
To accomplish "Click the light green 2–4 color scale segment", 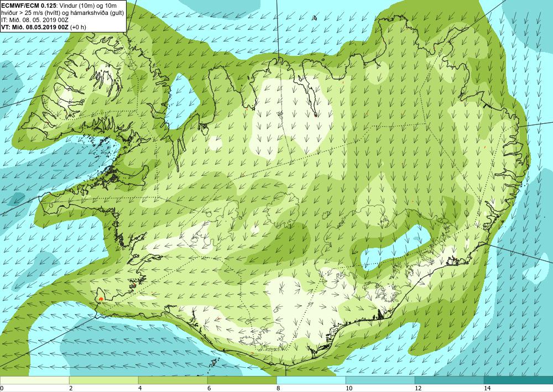I will coord(104,380).
